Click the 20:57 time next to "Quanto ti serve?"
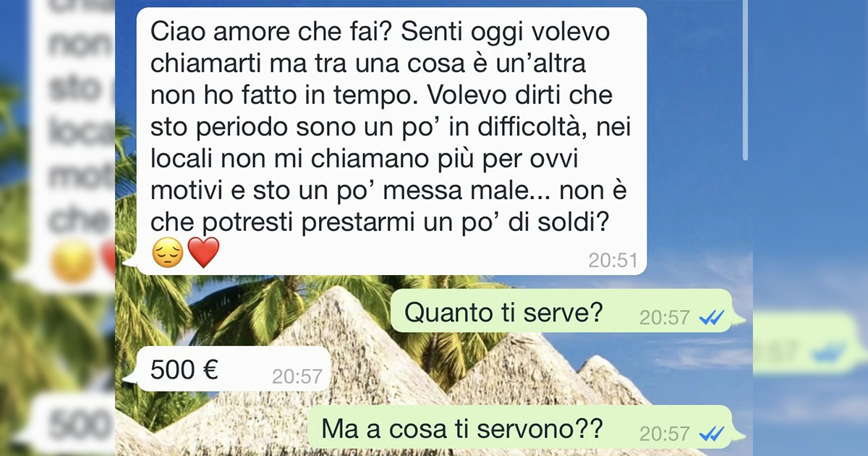 [665, 317]
